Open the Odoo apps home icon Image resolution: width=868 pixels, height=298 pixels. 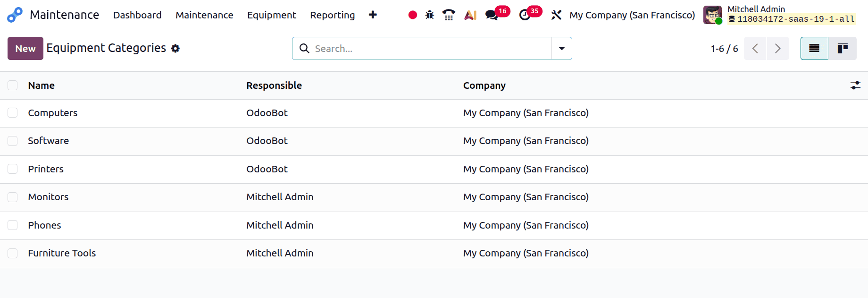pyautogui.click(x=15, y=15)
